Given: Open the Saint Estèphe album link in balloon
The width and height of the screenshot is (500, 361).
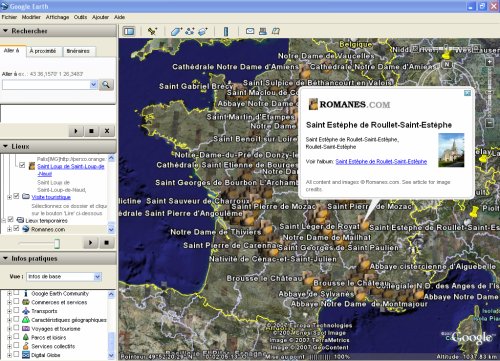Looking at the screenshot, I should pyautogui.click(x=381, y=162).
